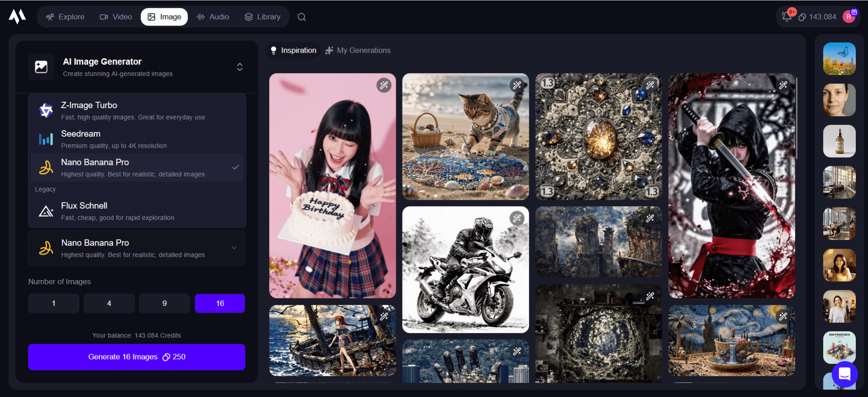Click the credits coin icon beside 143.084
This screenshot has height=397, width=868.
[802, 17]
